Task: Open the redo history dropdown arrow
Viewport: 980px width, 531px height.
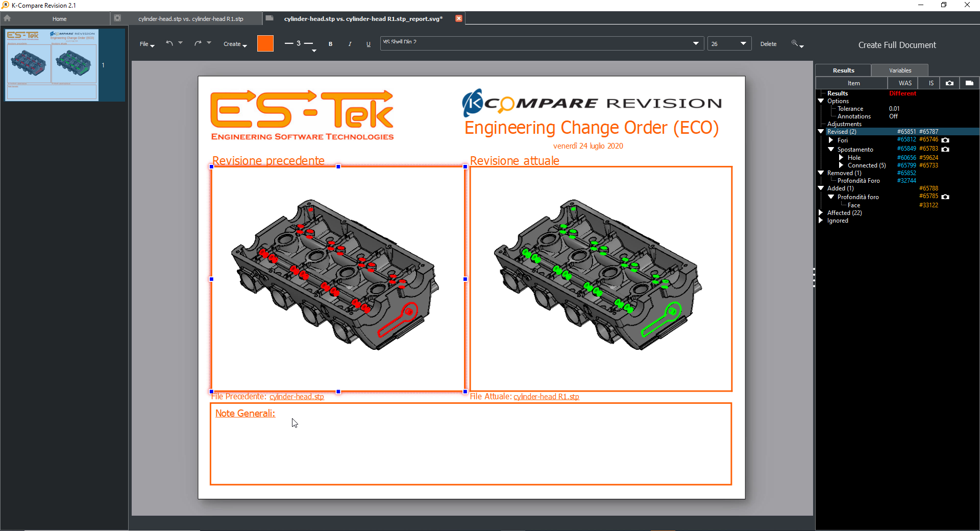Action: [x=209, y=43]
